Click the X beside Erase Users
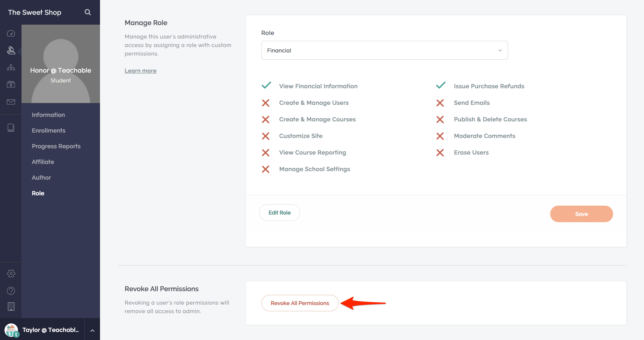This screenshot has height=340, width=644. click(440, 153)
